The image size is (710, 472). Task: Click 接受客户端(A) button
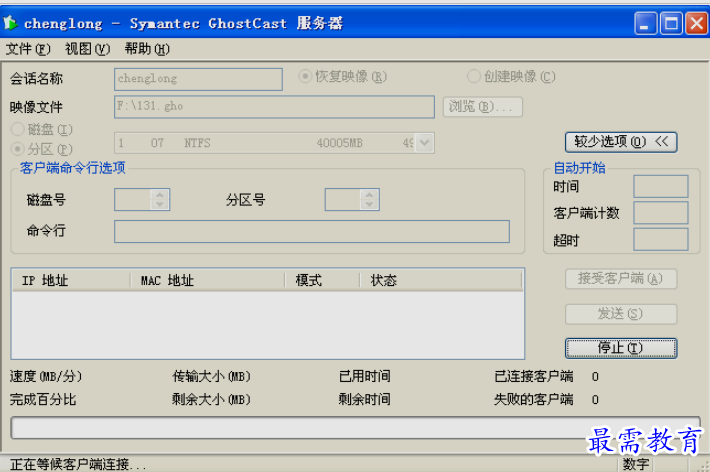click(621, 279)
